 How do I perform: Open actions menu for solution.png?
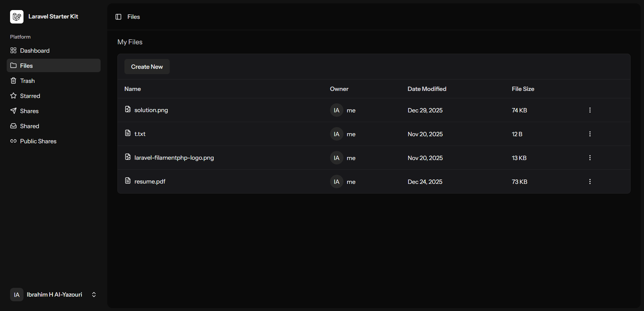tap(590, 110)
